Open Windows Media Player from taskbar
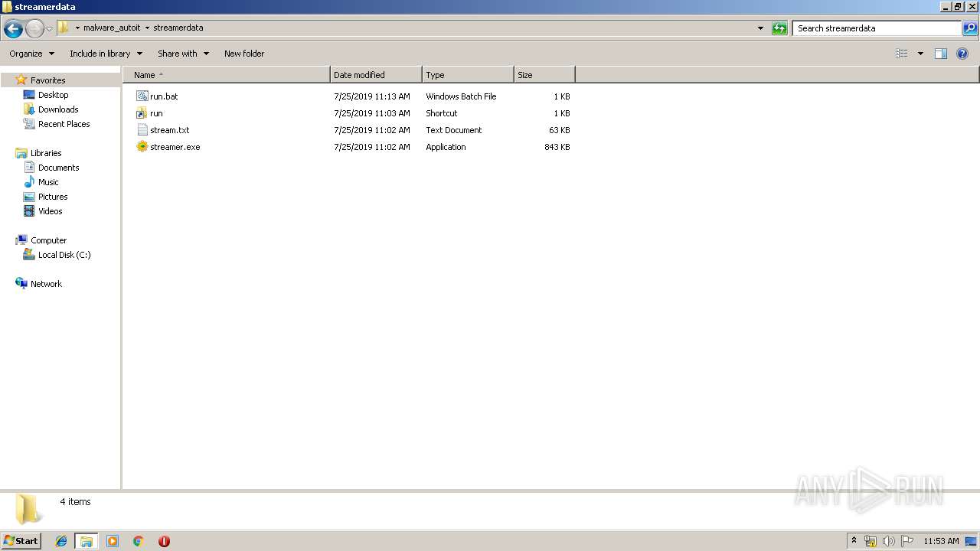980x551 pixels. [113, 541]
